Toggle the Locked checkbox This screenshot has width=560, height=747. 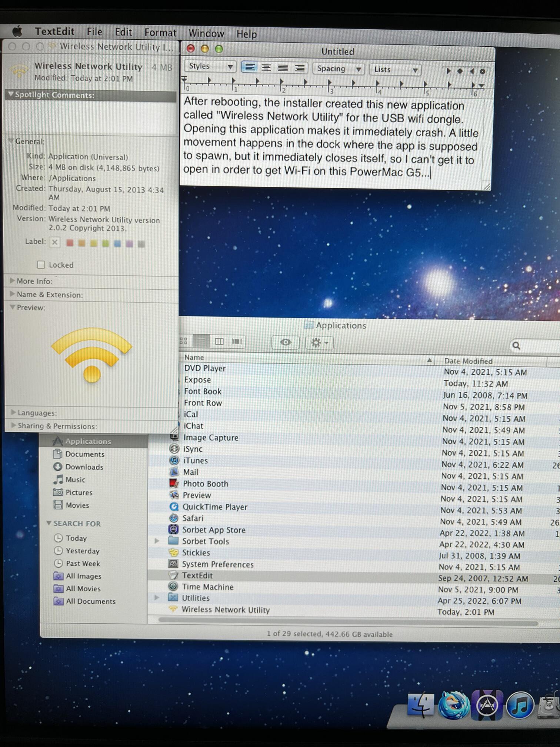coord(41,265)
